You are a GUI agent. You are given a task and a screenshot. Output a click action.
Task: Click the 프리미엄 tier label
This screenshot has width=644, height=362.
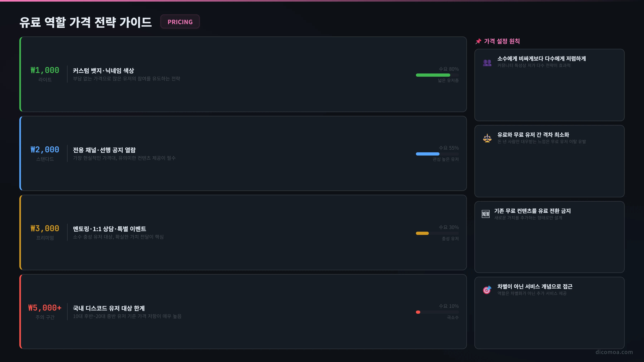pos(45,238)
